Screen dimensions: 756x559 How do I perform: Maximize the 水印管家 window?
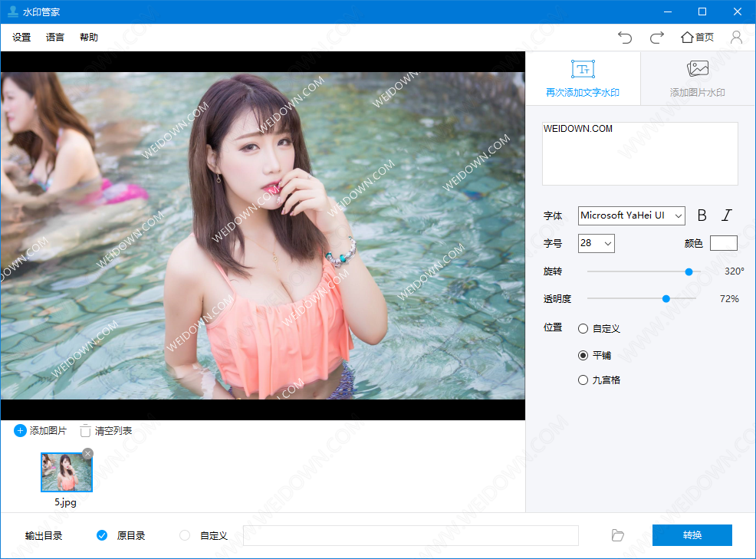[x=702, y=12]
